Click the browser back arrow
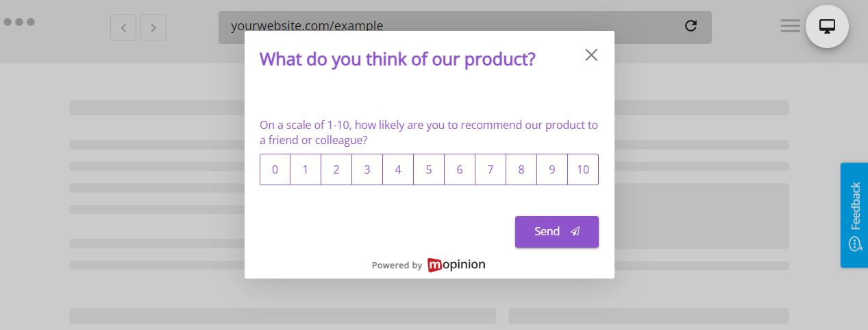The width and height of the screenshot is (868, 330). 123,27
